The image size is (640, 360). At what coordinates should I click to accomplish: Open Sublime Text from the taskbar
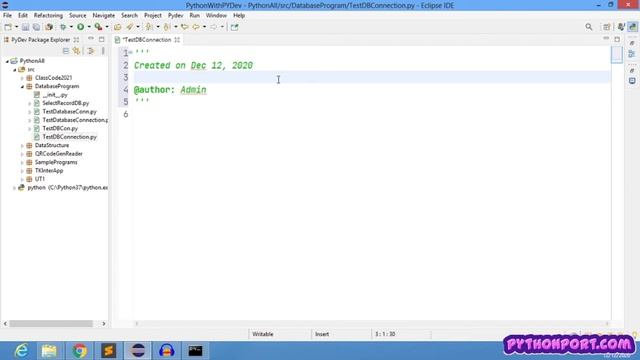pos(109,351)
